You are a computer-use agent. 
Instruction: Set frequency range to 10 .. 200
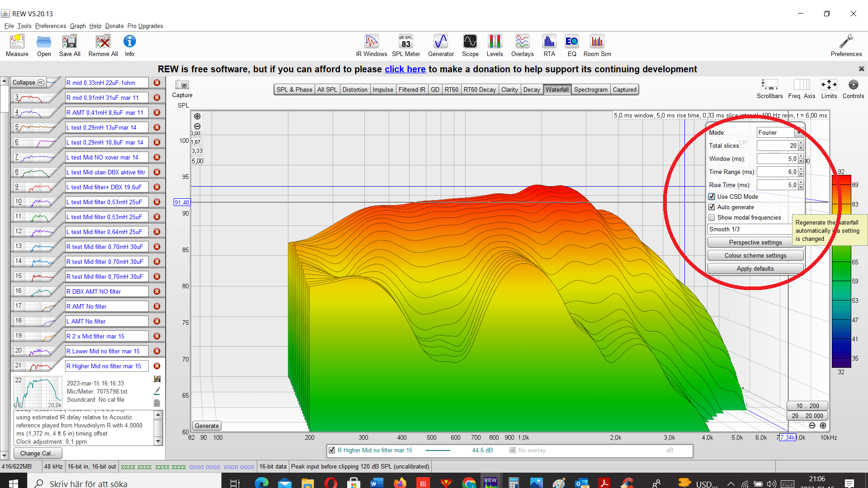click(807, 406)
